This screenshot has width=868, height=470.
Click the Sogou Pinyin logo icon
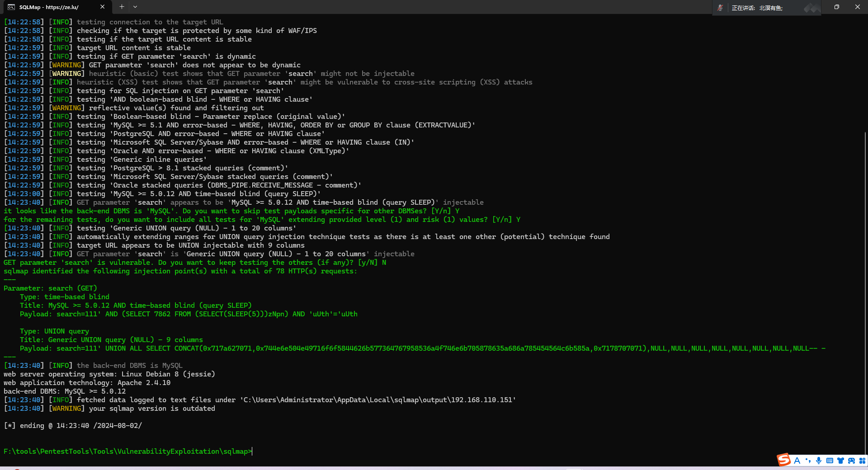pyautogui.click(x=784, y=461)
